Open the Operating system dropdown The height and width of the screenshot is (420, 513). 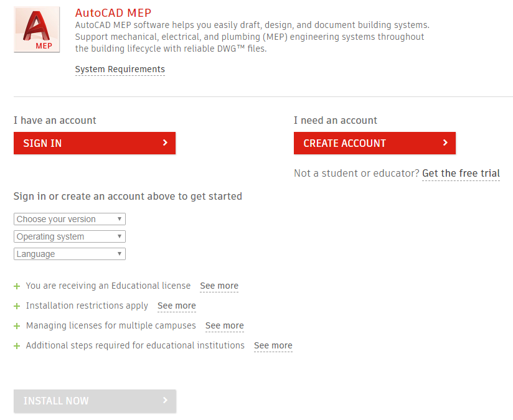tap(70, 236)
